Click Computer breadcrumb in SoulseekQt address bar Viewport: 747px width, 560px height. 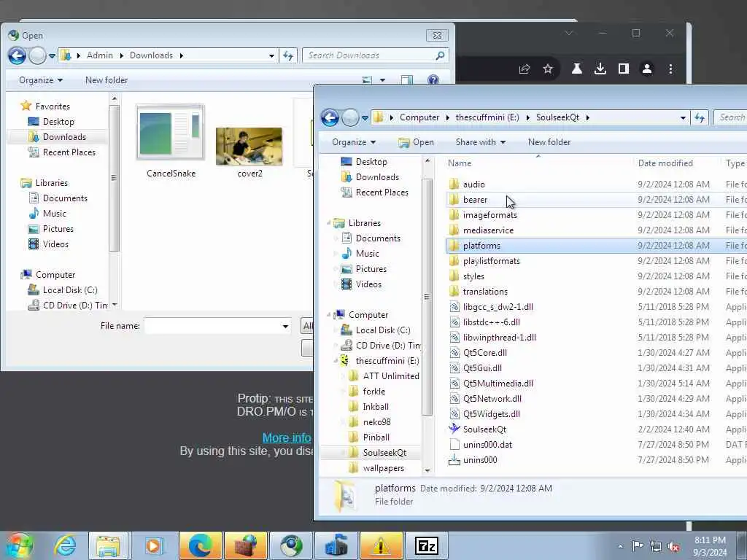tap(419, 117)
